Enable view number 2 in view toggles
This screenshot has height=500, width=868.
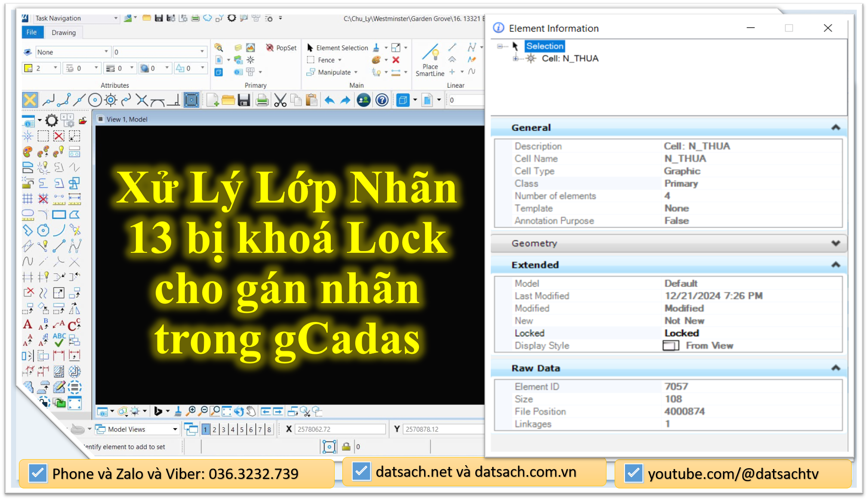click(214, 429)
